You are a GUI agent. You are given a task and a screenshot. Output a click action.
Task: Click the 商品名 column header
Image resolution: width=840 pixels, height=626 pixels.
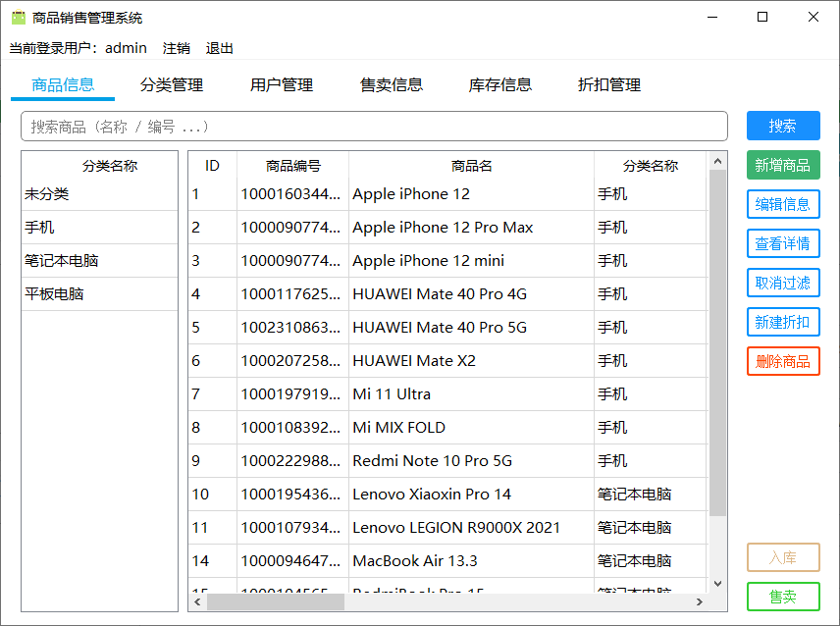471,166
